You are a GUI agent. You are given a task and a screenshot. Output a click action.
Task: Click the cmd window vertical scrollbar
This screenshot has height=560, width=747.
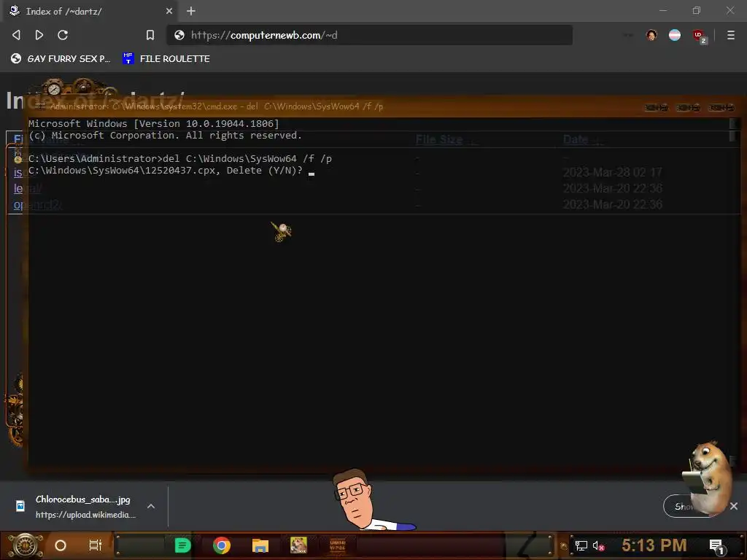click(734, 292)
